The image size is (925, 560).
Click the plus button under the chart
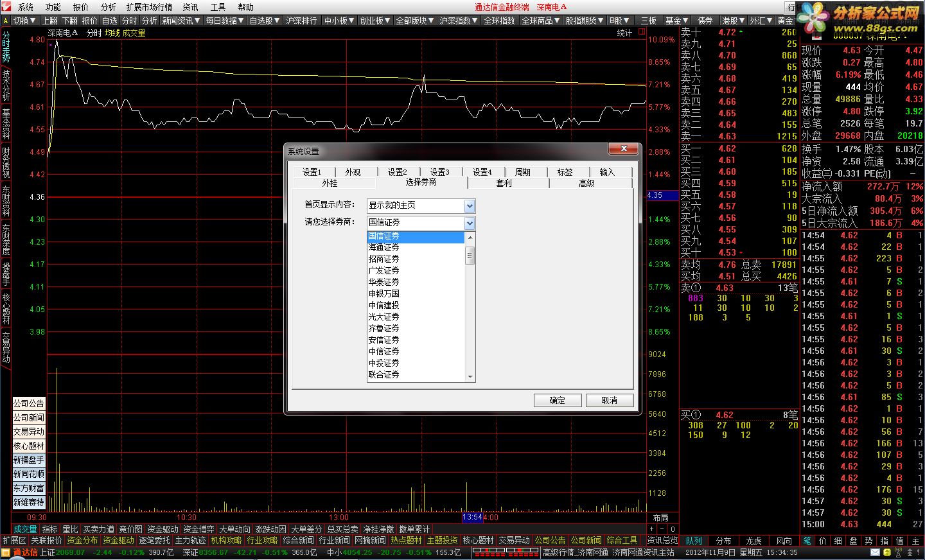[651, 529]
